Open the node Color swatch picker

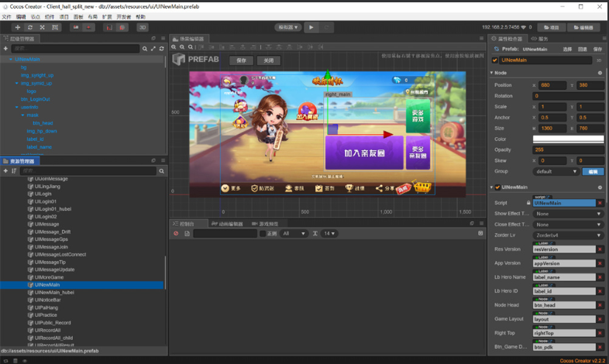point(568,139)
